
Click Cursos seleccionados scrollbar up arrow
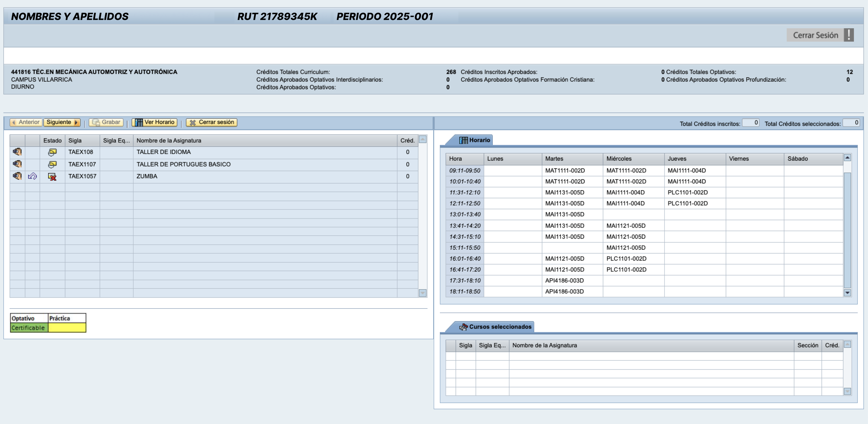(x=847, y=344)
